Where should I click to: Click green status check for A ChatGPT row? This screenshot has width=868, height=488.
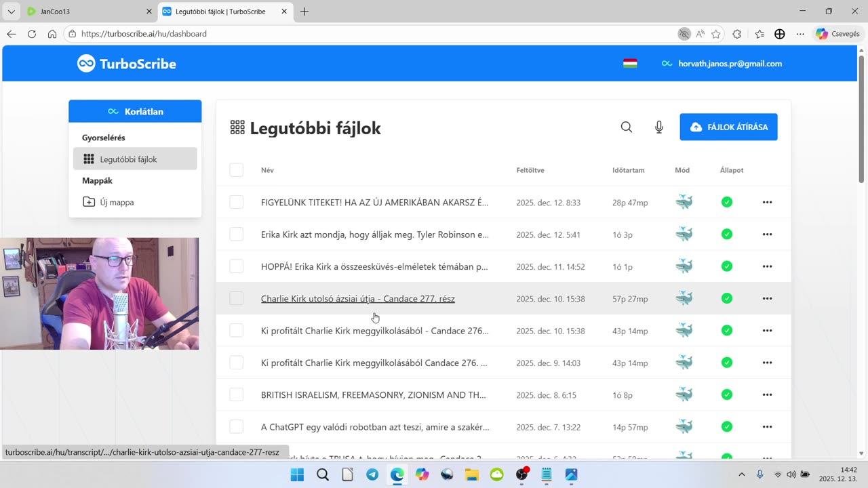[727, 427]
